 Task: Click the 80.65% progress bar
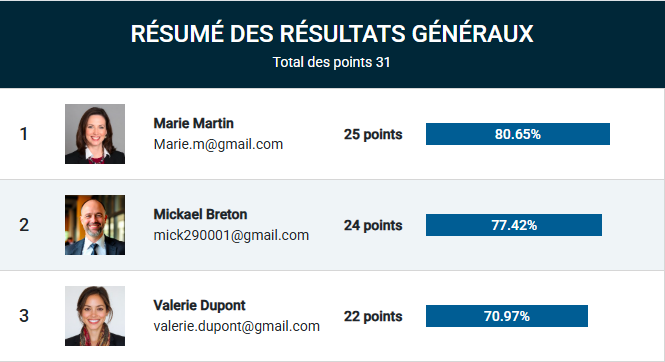tap(518, 134)
